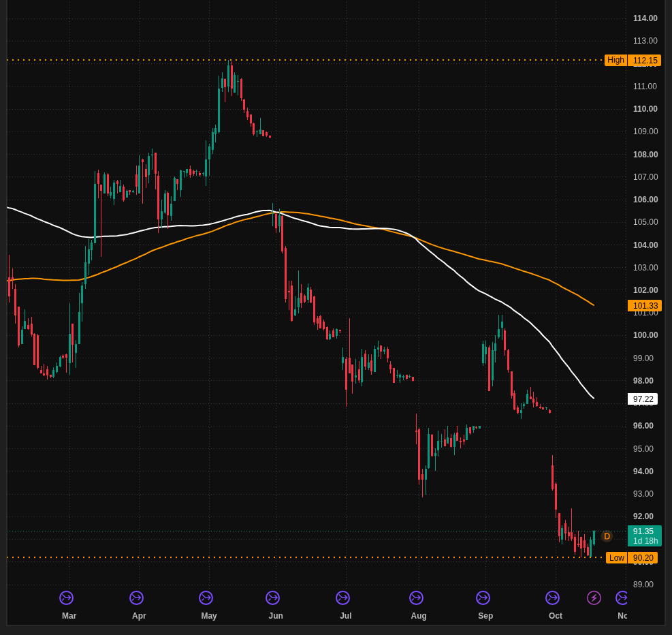
Task: Click the Jun label on the time axis
Action: [276, 616]
